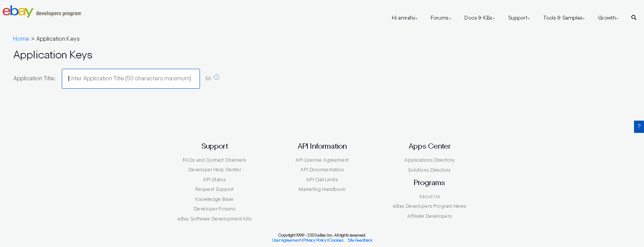The height and width of the screenshot is (247, 644).
Task: Open Request Support link
Action: [215, 189]
